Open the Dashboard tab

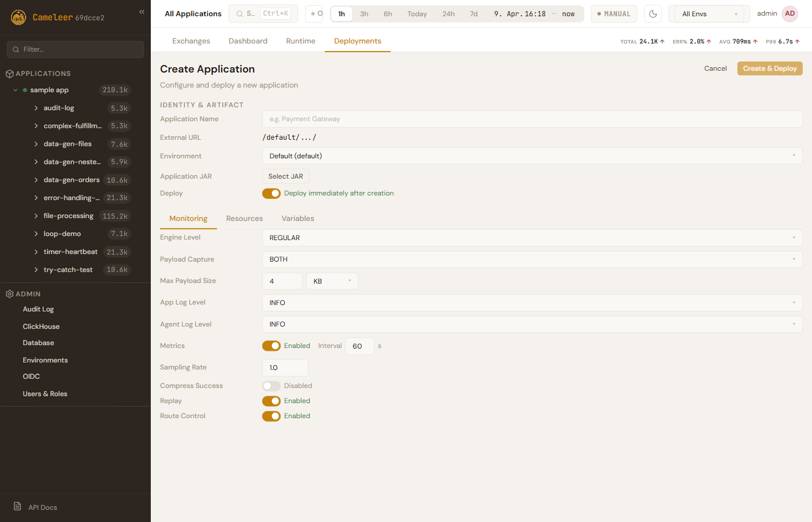pos(248,41)
